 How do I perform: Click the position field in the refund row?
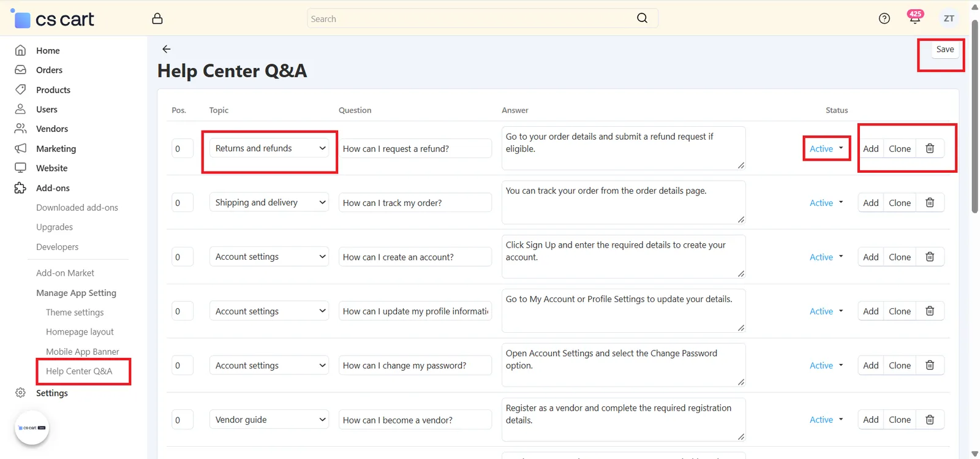point(183,148)
